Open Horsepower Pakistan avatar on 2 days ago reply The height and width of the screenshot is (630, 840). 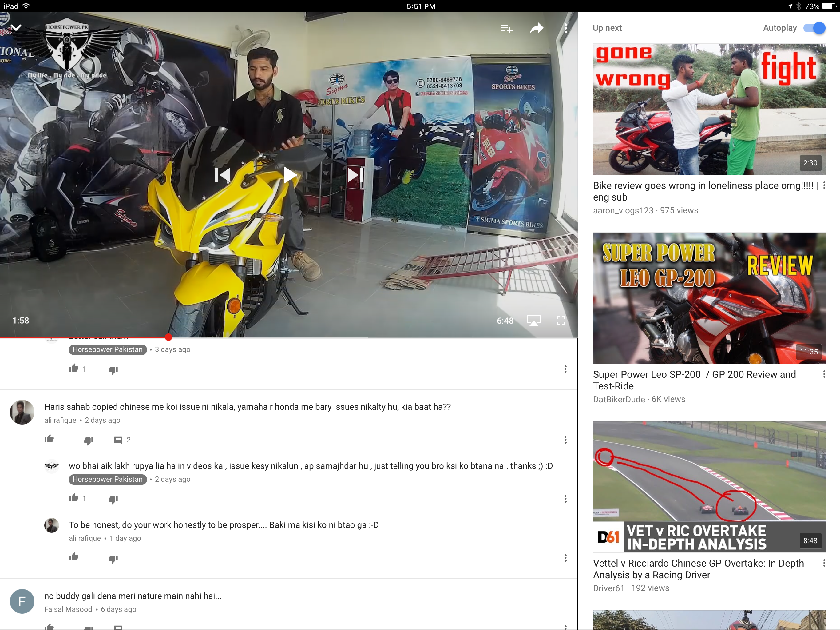point(52,466)
